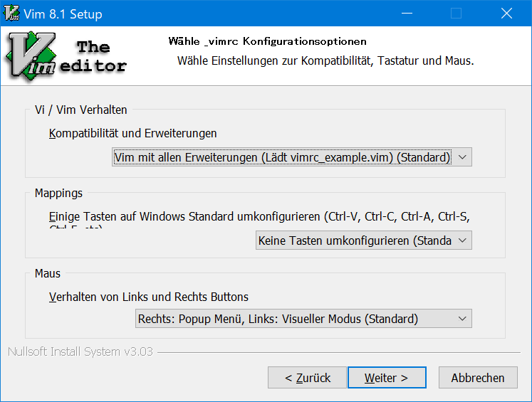Click the Weiter > button
Image resolution: width=532 pixels, height=402 pixels.
point(387,377)
